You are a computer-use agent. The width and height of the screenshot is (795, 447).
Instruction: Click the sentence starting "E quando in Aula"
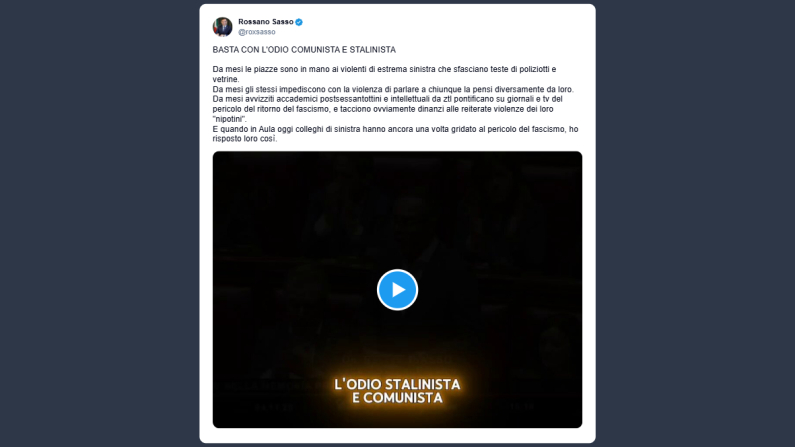click(395, 134)
